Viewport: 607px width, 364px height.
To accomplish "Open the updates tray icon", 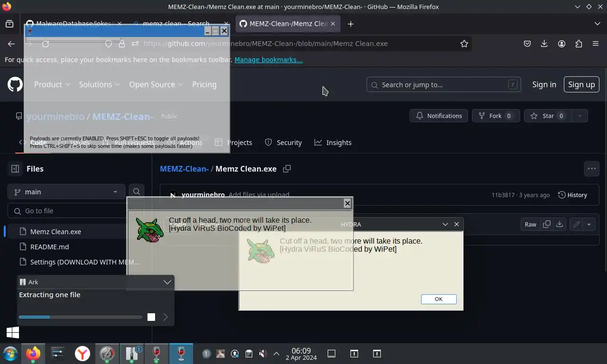I will point(235,354).
